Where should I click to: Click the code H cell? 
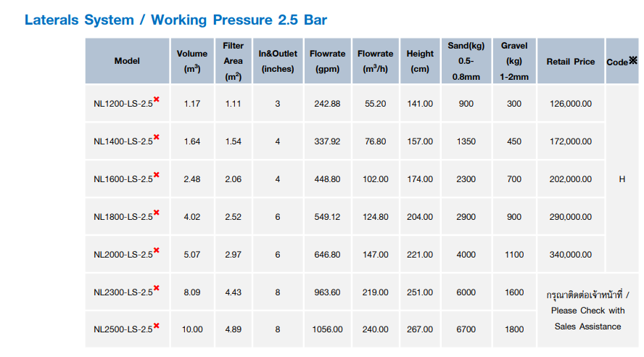click(622, 178)
